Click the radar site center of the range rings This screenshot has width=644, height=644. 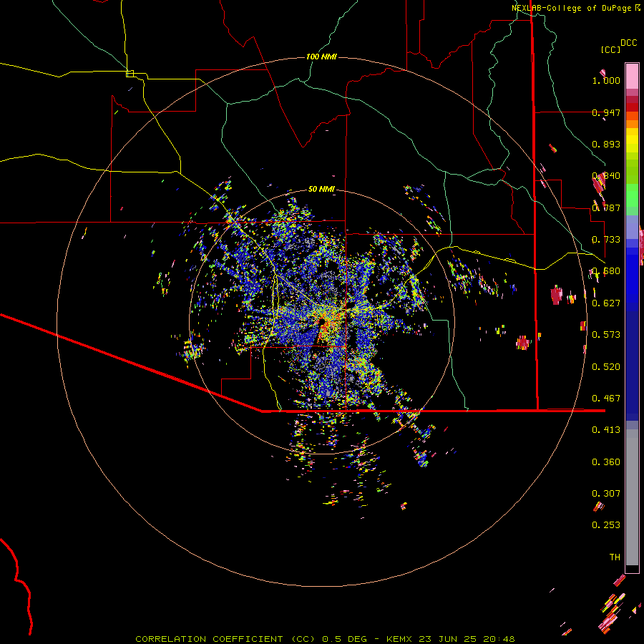[321, 321]
